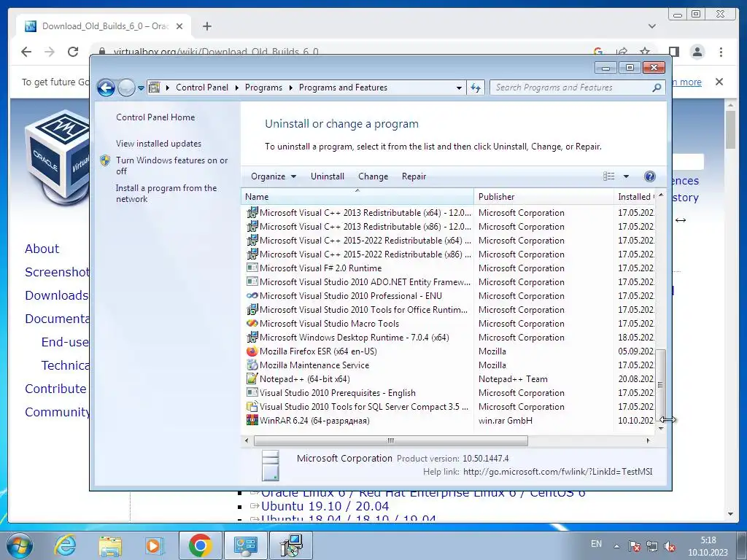Viewport: 747px width, 560px height.
Task: Select Visual C++ 2015-2022 Redistributable (x86) icon
Action: 252,254
